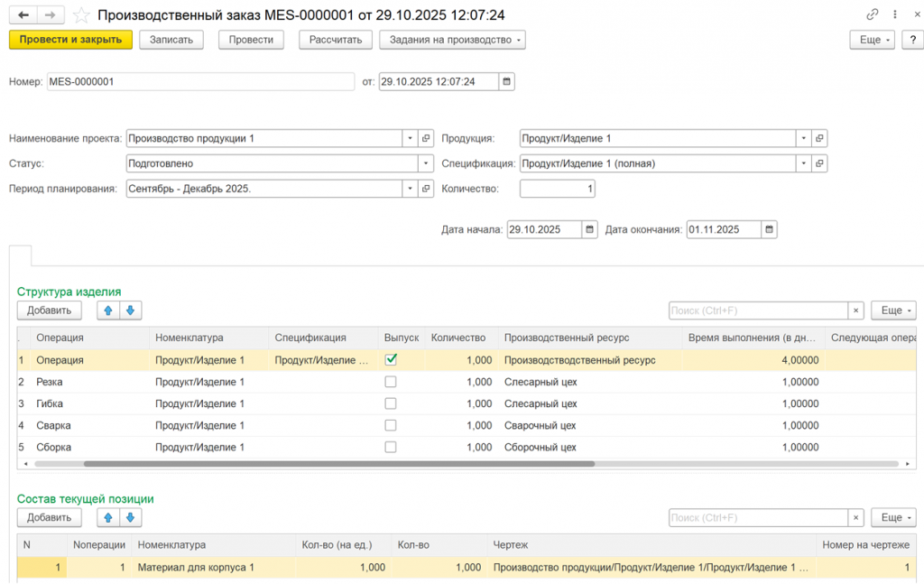Expand the Статус dropdown list

click(x=426, y=163)
